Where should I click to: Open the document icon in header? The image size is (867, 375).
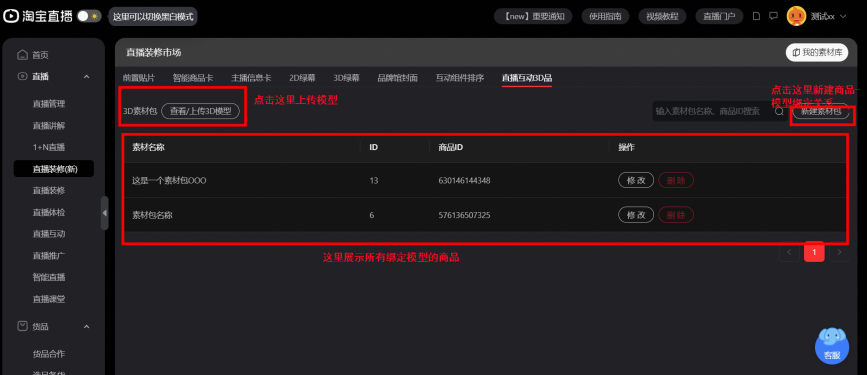click(756, 16)
